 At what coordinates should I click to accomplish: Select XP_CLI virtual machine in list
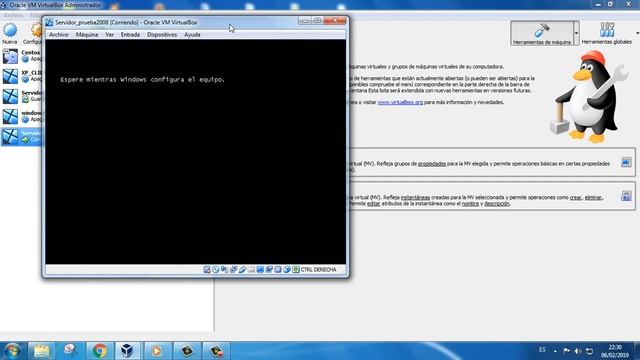pos(21,76)
